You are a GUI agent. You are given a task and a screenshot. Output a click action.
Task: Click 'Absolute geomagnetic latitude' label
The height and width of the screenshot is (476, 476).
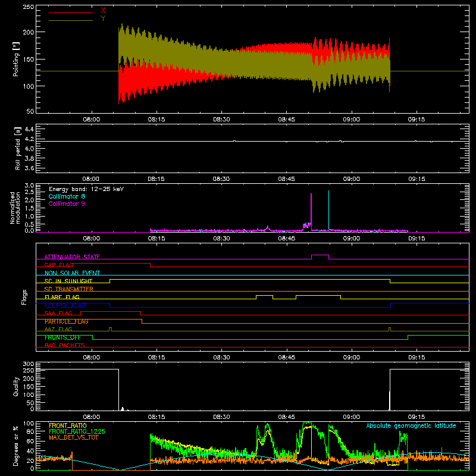[x=411, y=426]
